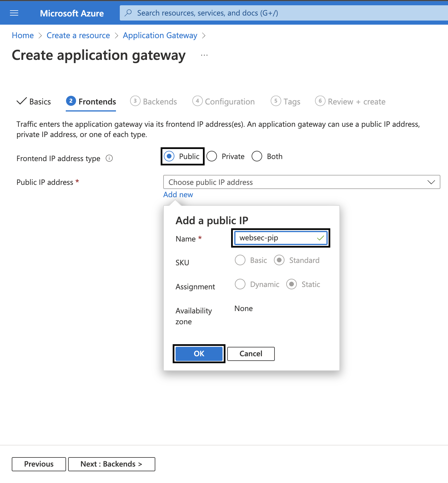Go to Create a resource breadcrumb
This screenshot has height=483, width=448.
[x=78, y=36]
